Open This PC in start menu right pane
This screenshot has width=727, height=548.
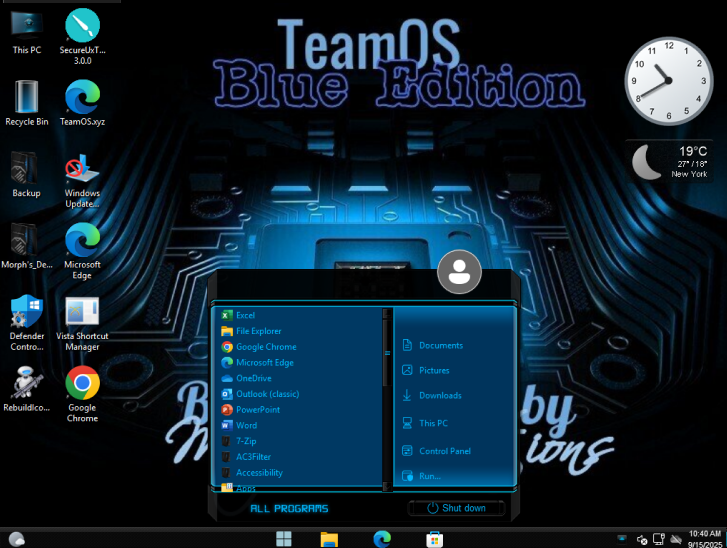pos(425,423)
